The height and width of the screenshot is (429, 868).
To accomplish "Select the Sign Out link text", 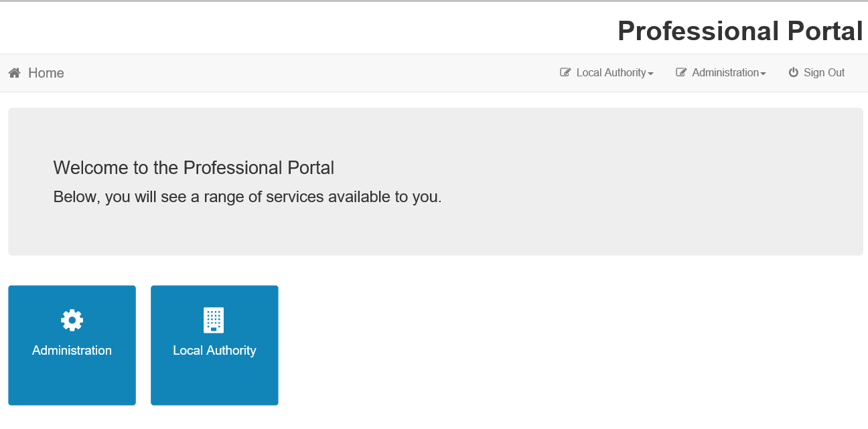I will (824, 72).
